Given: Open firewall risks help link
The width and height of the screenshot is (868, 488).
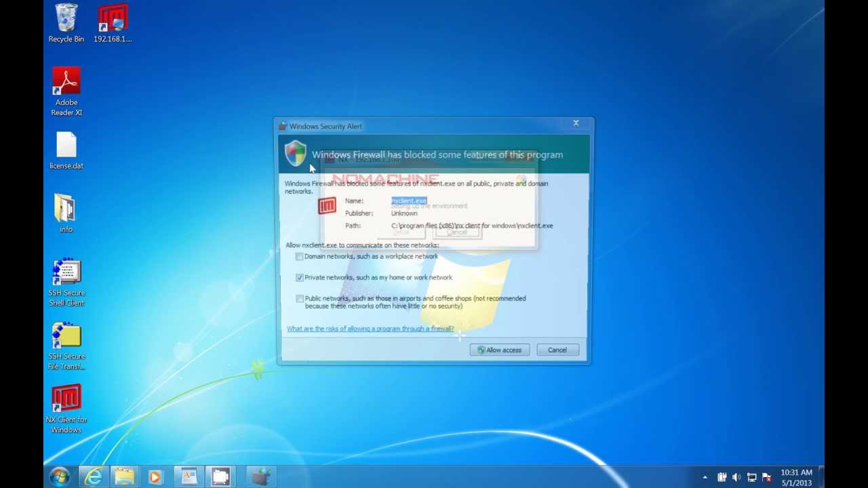Looking at the screenshot, I should [x=370, y=329].
